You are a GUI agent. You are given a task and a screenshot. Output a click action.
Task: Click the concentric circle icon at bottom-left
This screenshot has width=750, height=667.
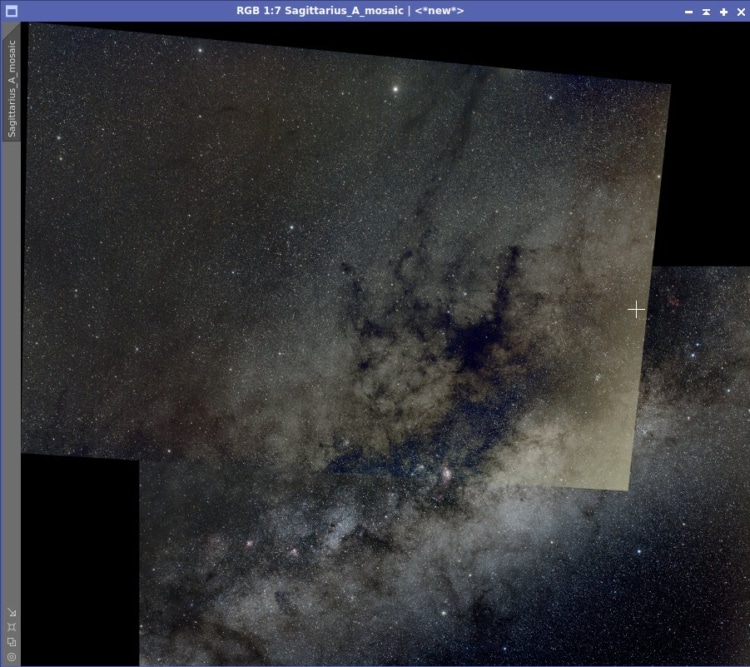pyautogui.click(x=12, y=657)
